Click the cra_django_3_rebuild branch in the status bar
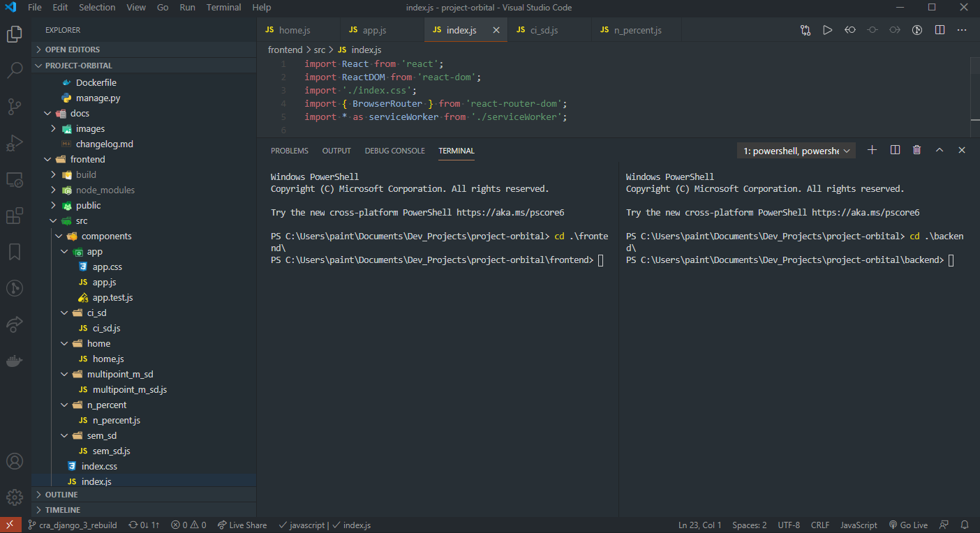Viewport: 980px width, 533px height. coord(72,525)
